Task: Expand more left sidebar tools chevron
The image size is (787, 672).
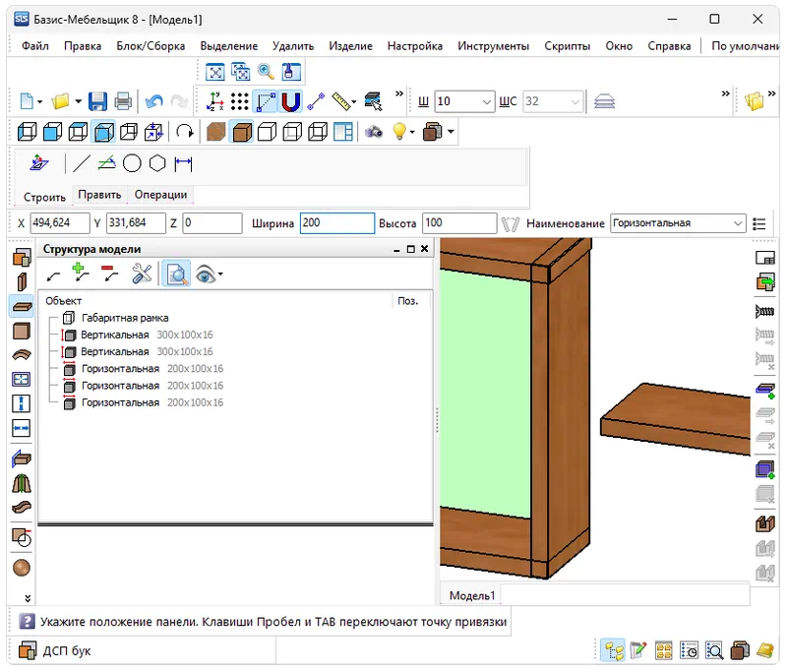Action: click(x=28, y=598)
